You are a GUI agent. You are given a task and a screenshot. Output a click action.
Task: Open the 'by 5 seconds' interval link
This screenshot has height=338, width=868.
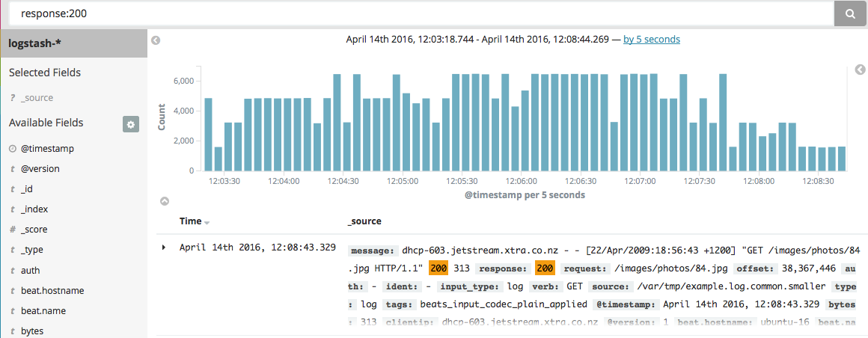click(652, 40)
